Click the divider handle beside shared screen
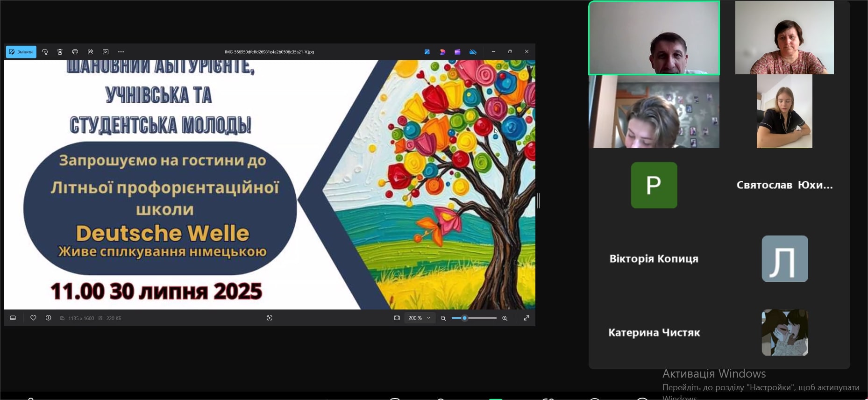The width and height of the screenshot is (868, 400). [539, 200]
